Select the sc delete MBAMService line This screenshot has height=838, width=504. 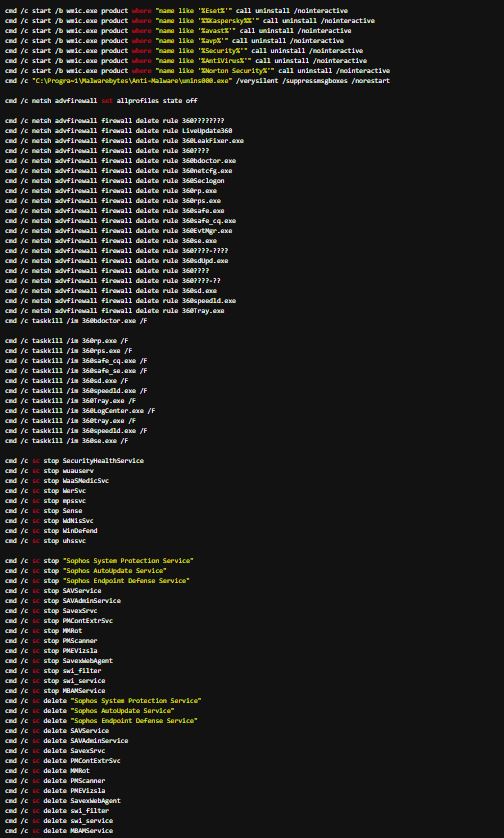[59, 831]
